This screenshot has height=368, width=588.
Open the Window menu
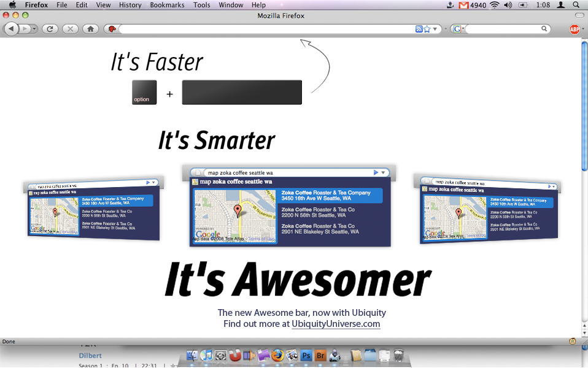coord(231,5)
